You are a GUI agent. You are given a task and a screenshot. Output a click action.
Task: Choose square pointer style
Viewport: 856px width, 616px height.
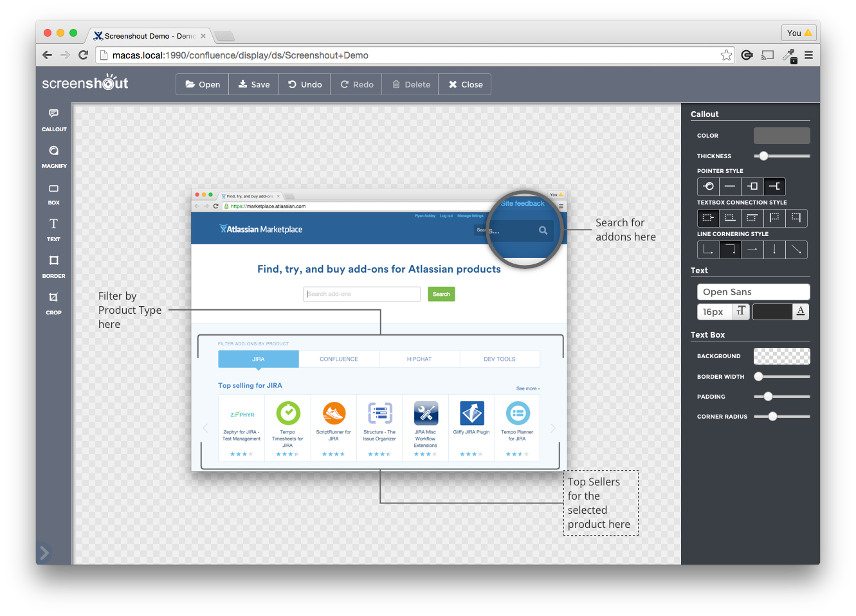[752, 186]
